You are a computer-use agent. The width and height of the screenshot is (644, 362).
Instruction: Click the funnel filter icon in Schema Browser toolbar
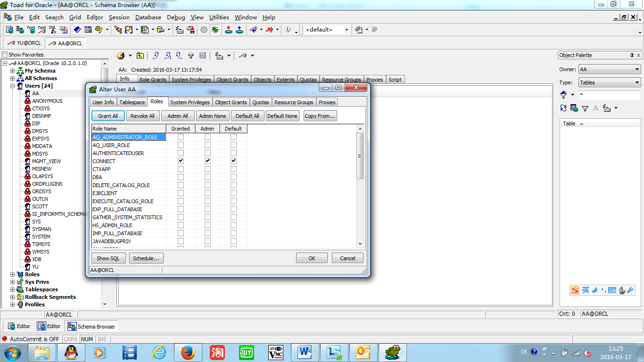coord(191,56)
